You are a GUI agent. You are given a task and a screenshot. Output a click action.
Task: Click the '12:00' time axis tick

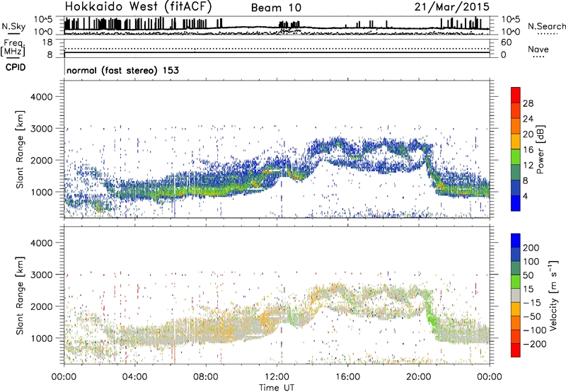(277, 376)
